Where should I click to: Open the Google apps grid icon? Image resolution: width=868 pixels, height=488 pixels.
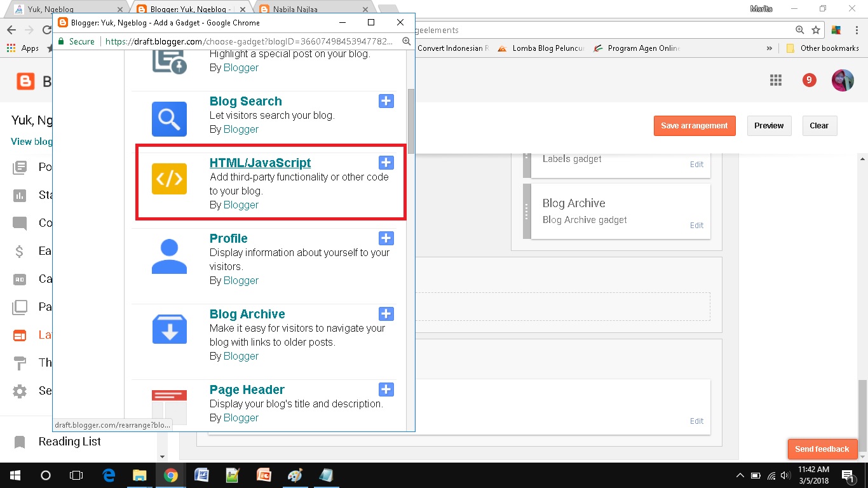(x=775, y=80)
